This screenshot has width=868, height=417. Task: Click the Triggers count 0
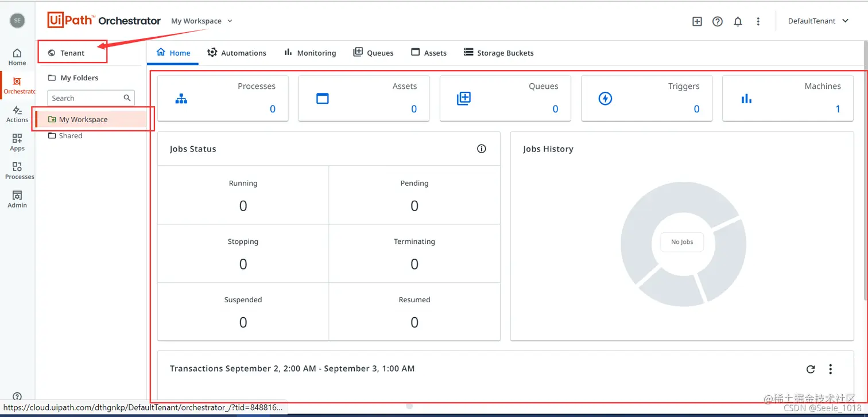696,109
